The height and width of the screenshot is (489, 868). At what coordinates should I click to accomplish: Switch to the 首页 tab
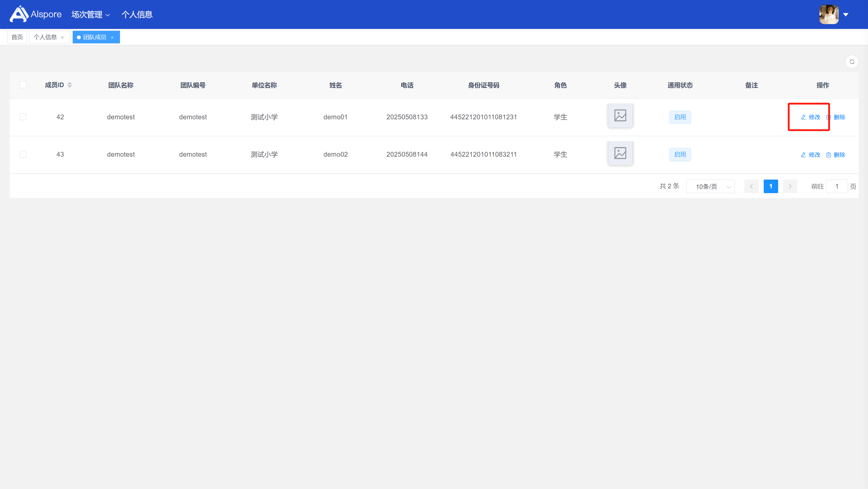pyautogui.click(x=17, y=37)
